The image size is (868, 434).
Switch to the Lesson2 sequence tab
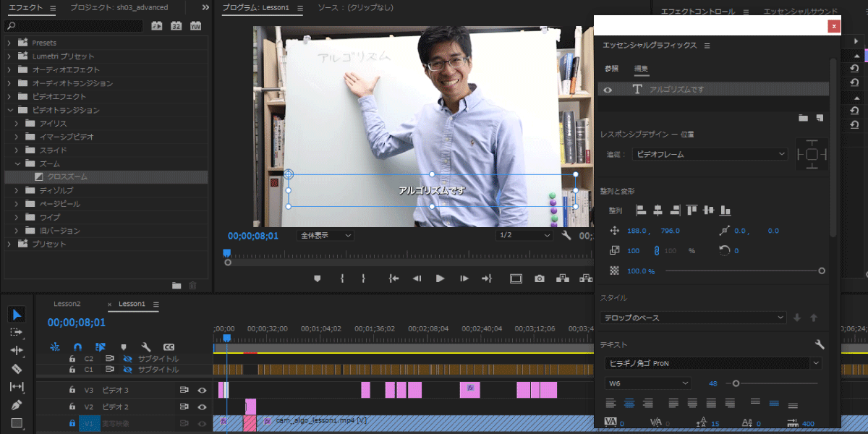(67, 304)
